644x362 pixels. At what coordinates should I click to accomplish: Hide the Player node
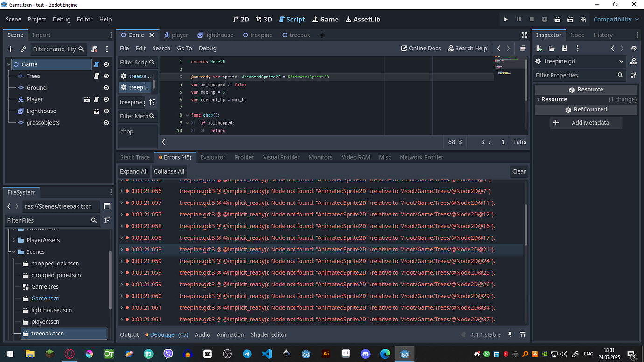pos(106,99)
